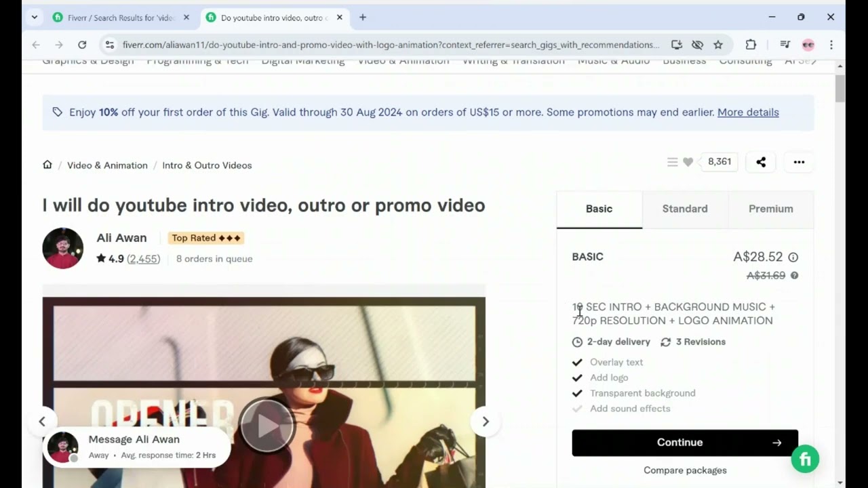Open the green Fiverr assistant floating button
Viewport: 868px width, 488px height.
805,460
